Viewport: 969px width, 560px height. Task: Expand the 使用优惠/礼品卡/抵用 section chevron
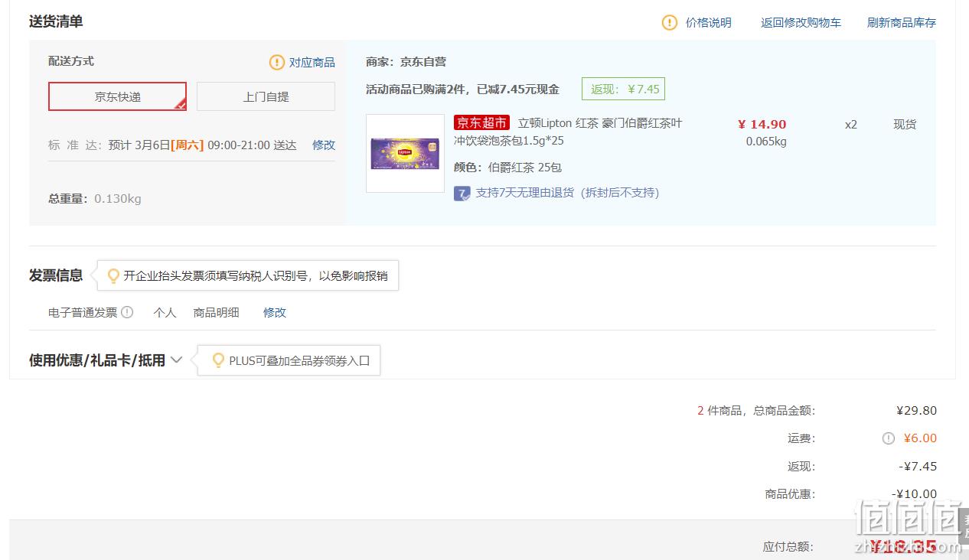click(x=176, y=360)
